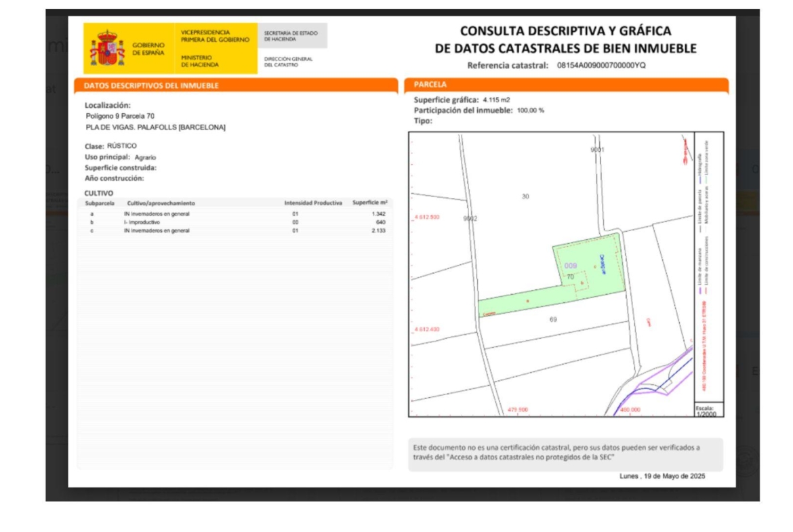Image resolution: width=793 pixels, height=532 pixels.
Task: Click parcel number 30 on the map
Action: point(525,197)
